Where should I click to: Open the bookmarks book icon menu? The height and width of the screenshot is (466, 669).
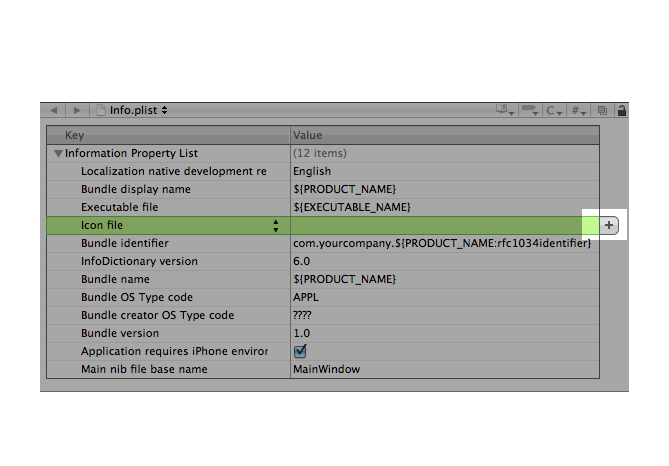click(x=505, y=110)
